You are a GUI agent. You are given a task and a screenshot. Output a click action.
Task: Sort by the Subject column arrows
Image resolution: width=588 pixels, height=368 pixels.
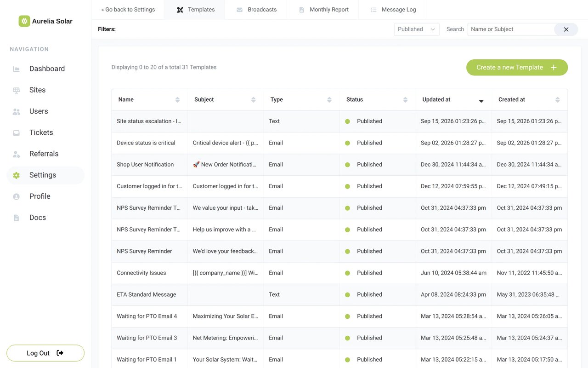253,100
